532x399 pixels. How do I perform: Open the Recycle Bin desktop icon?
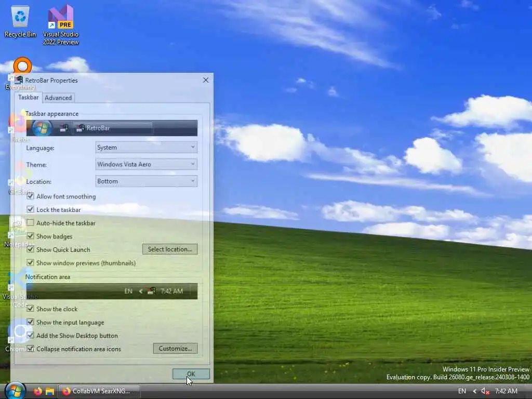click(20, 21)
